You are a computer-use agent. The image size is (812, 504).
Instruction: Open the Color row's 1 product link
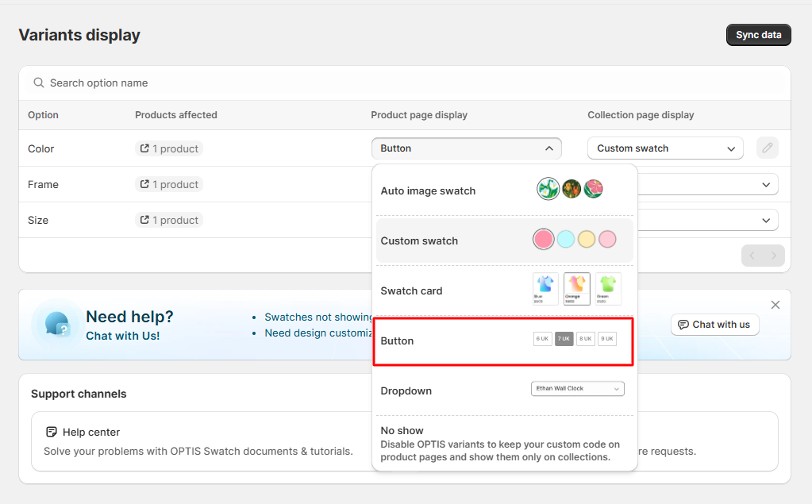pos(169,148)
